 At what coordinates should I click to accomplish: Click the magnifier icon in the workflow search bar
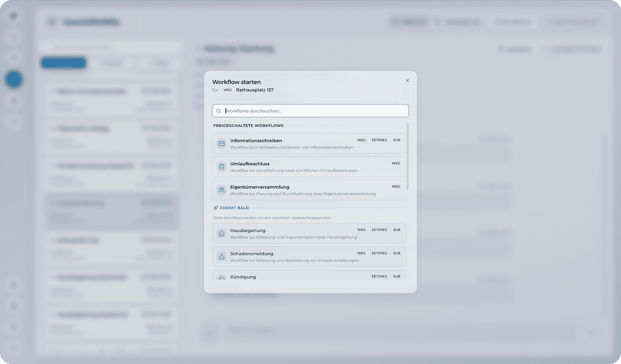point(219,111)
